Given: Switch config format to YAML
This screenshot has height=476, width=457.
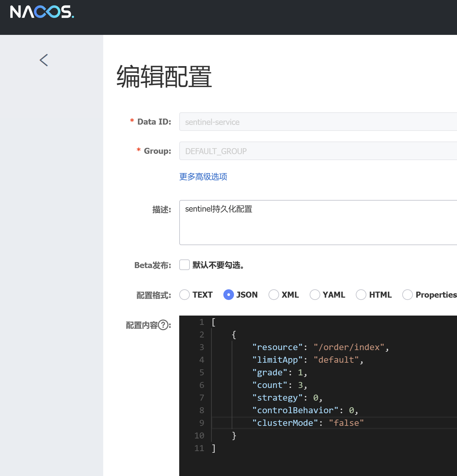Looking at the screenshot, I should pos(315,295).
